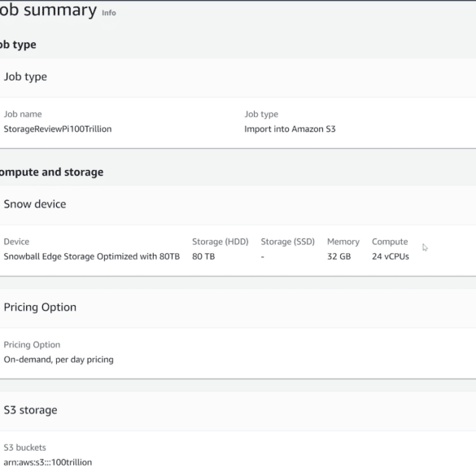Screen dimensions: 476x476
Task: Click the Device column label
Action: pos(16,242)
